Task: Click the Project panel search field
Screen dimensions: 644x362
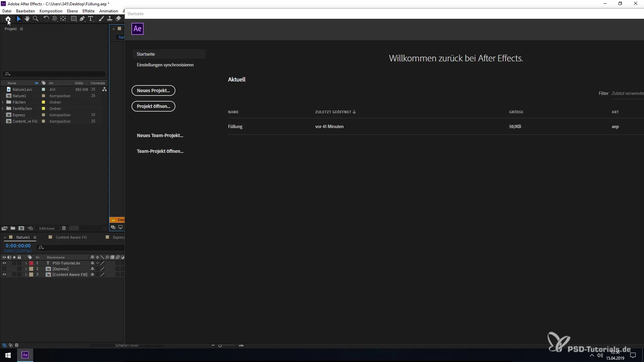Action: coord(54,74)
